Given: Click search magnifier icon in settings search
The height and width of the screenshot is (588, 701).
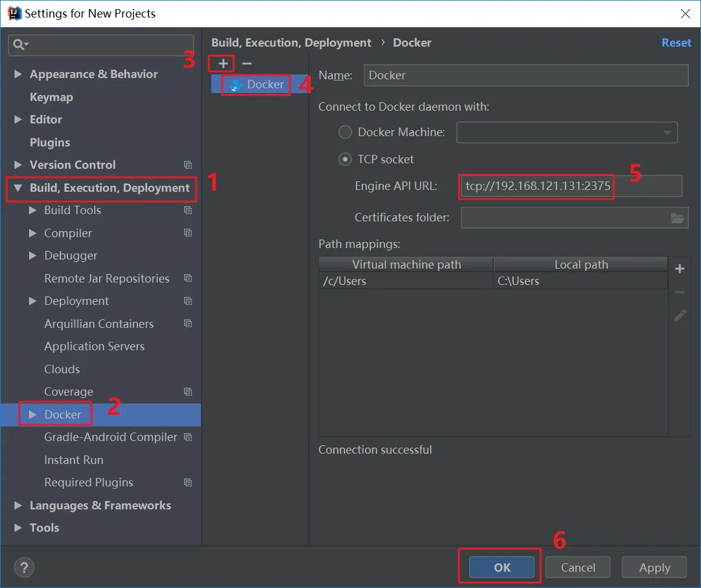Looking at the screenshot, I should point(20,45).
